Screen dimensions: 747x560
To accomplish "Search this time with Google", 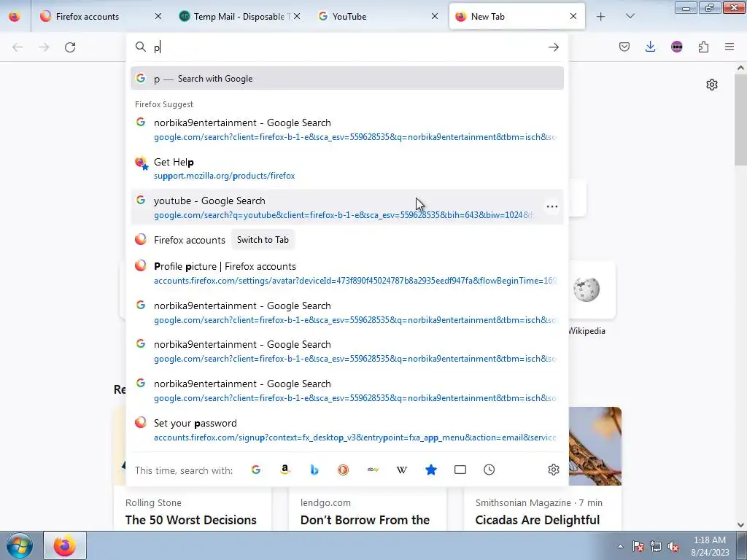I will pos(256,470).
